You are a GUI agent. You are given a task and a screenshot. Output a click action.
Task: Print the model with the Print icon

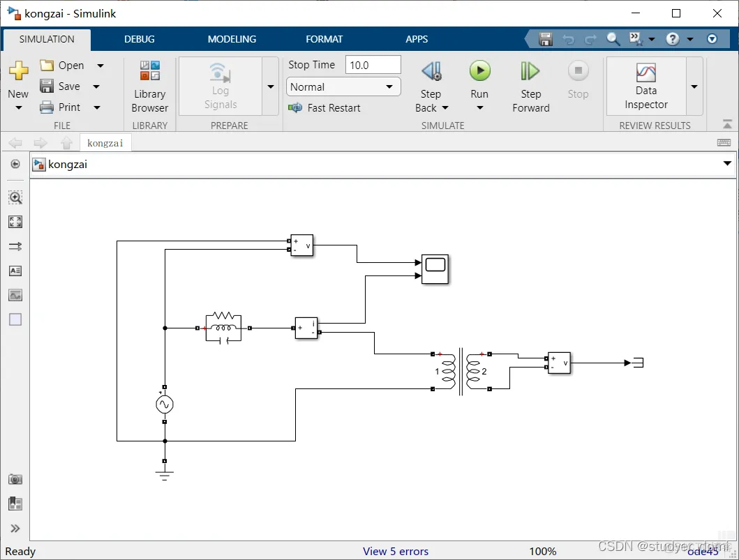[47, 107]
